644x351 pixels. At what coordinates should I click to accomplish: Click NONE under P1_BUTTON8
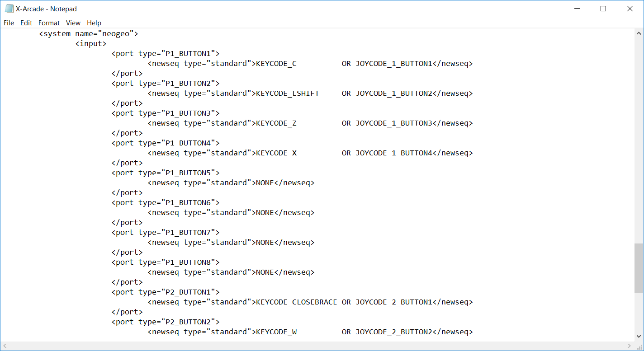pos(265,272)
